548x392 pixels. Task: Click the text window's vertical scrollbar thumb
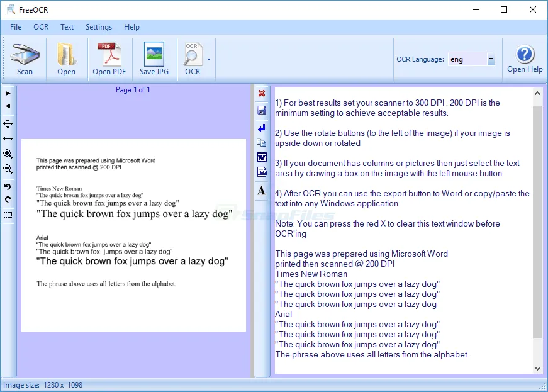point(537,222)
